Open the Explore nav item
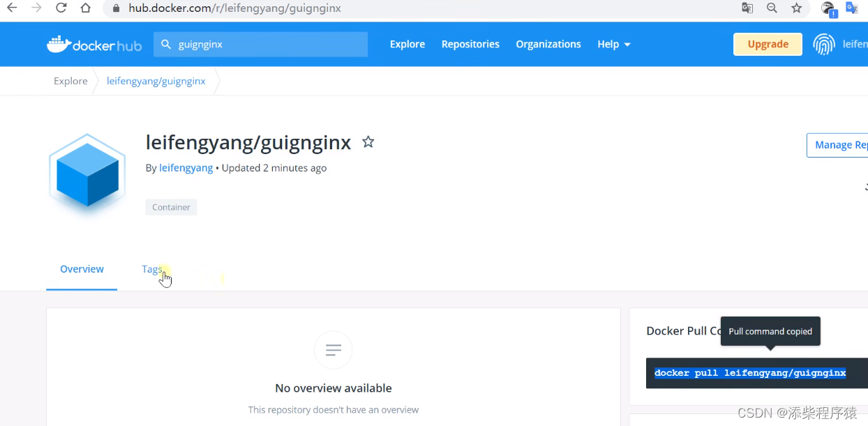This screenshot has height=426, width=868. pyautogui.click(x=407, y=44)
